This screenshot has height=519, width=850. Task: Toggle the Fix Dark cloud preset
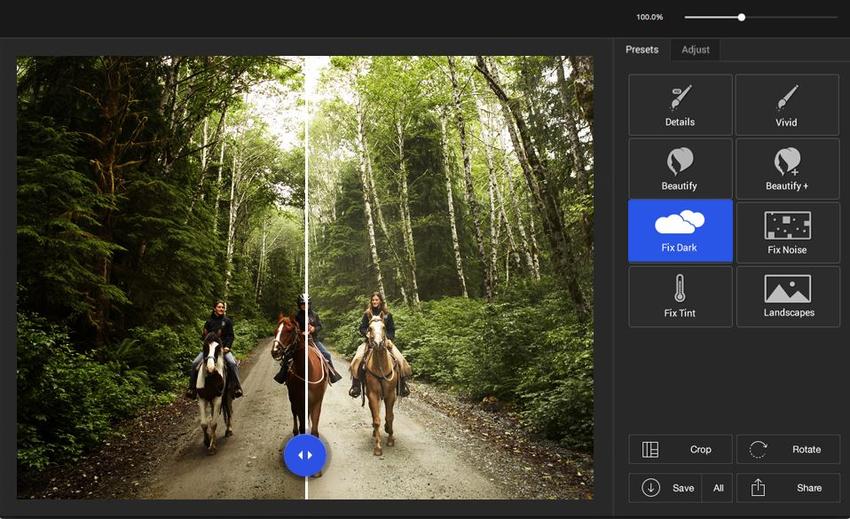[x=680, y=231]
